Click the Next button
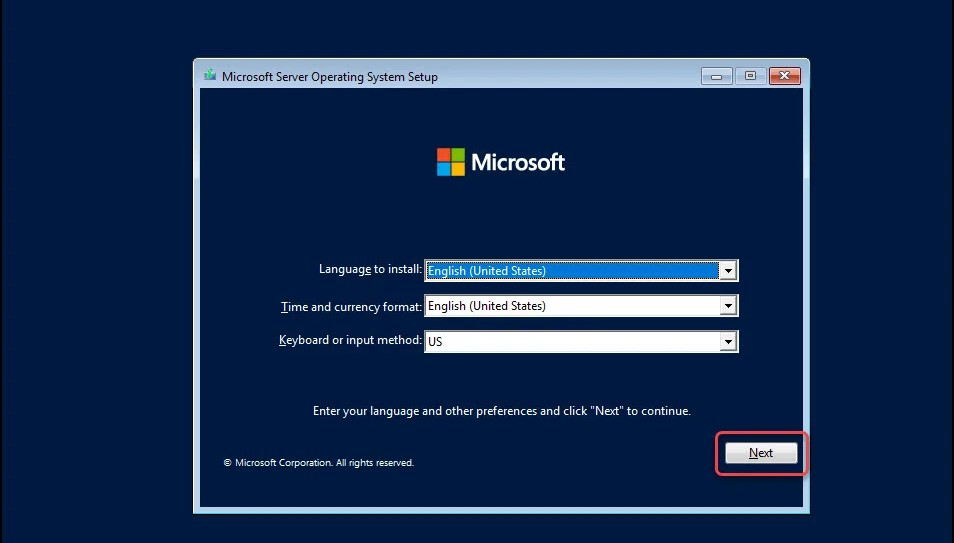 pos(761,453)
